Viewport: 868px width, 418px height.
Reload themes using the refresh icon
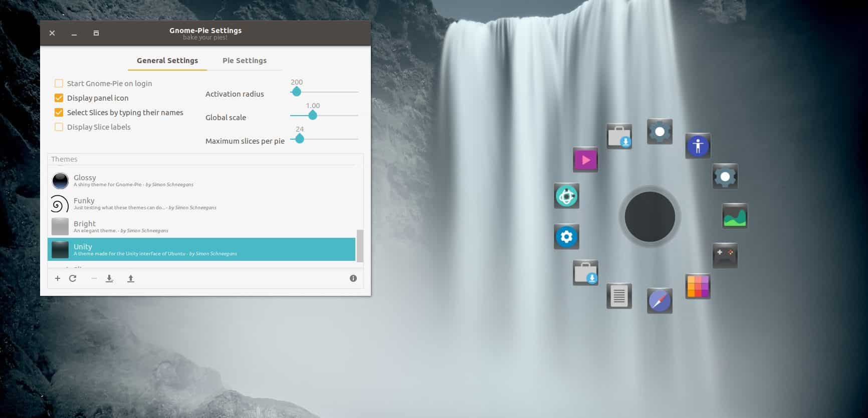coord(73,278)
